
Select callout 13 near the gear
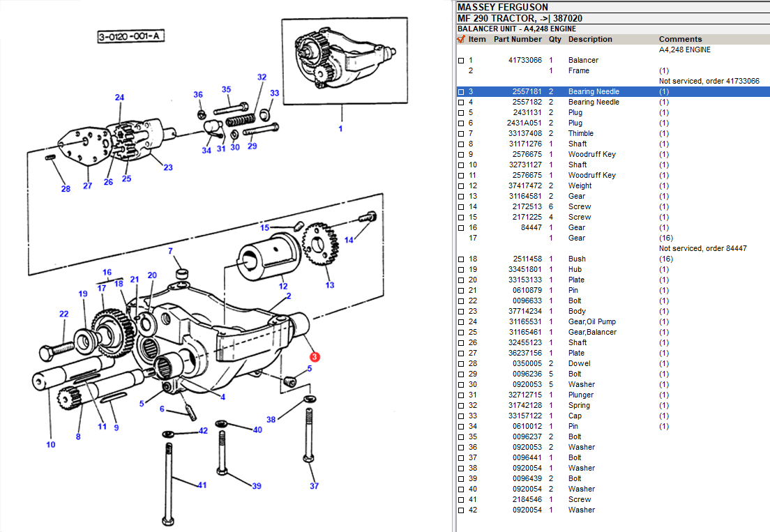pyautogui.click(x=329, y=284)
